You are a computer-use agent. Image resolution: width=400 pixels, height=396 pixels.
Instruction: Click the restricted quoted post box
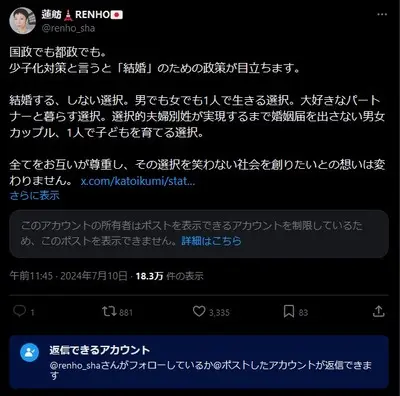click(x=199, y=234)
